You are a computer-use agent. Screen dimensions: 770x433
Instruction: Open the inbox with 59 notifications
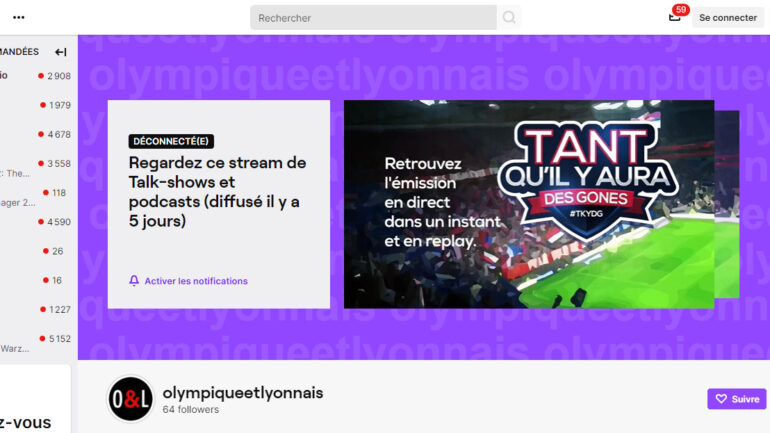(x=675, y=17)
